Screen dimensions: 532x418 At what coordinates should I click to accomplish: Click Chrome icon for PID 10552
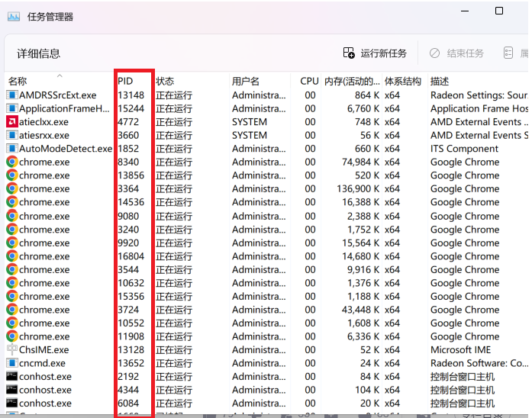pos(12,323)
